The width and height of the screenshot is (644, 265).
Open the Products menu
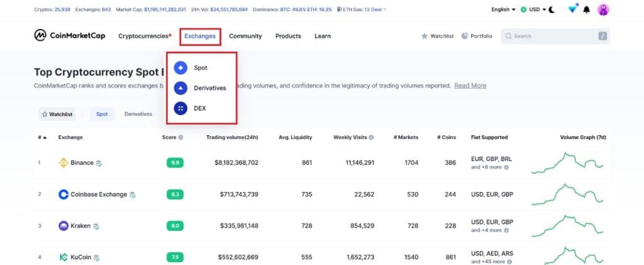tap(288, 36)
